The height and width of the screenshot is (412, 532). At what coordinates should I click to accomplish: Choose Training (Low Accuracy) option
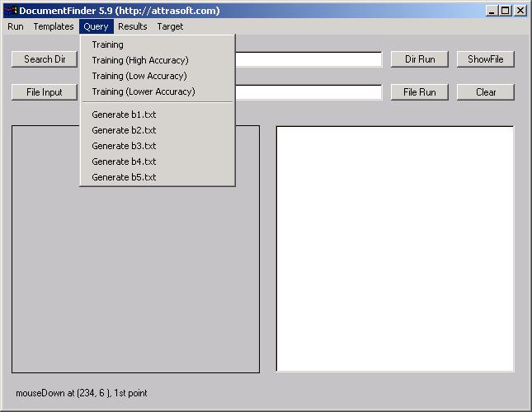tap(139, 76)
